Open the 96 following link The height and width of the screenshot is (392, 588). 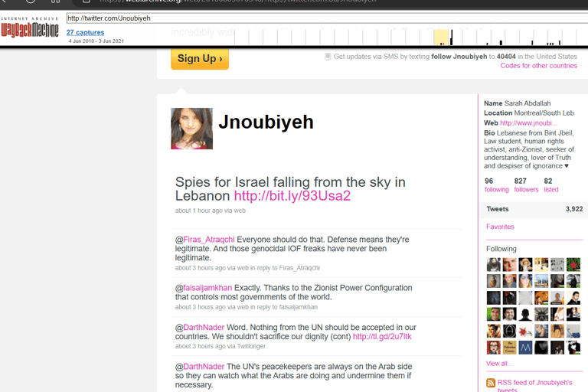pyautogui.click(x=496, y=185)
